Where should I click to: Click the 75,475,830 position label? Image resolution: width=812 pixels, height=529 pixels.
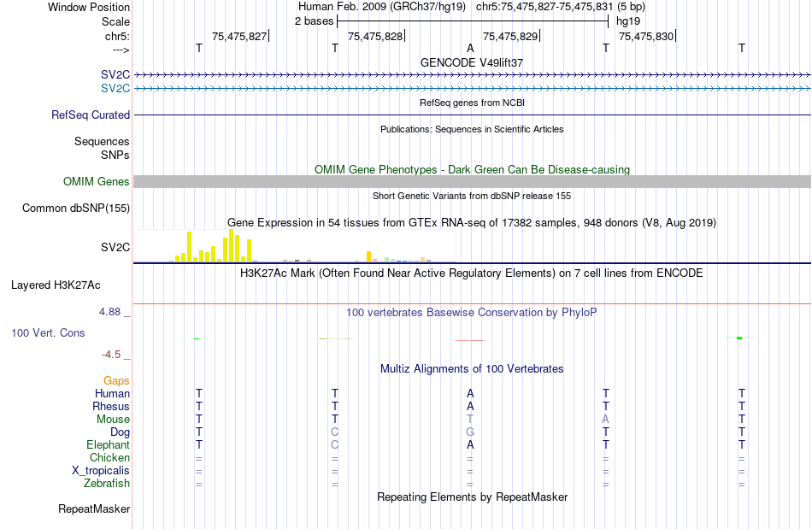coord(646,36)
